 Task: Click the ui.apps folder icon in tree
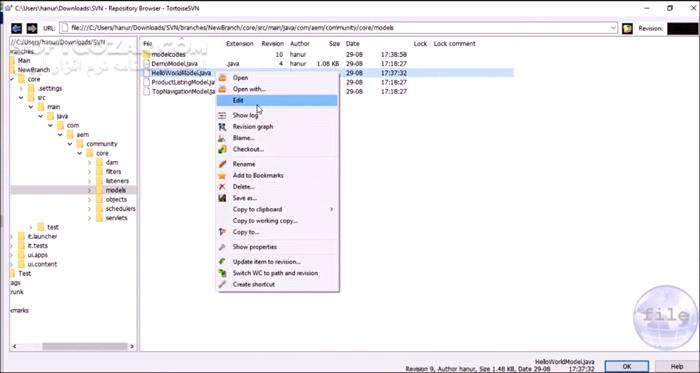pos(21,255)
